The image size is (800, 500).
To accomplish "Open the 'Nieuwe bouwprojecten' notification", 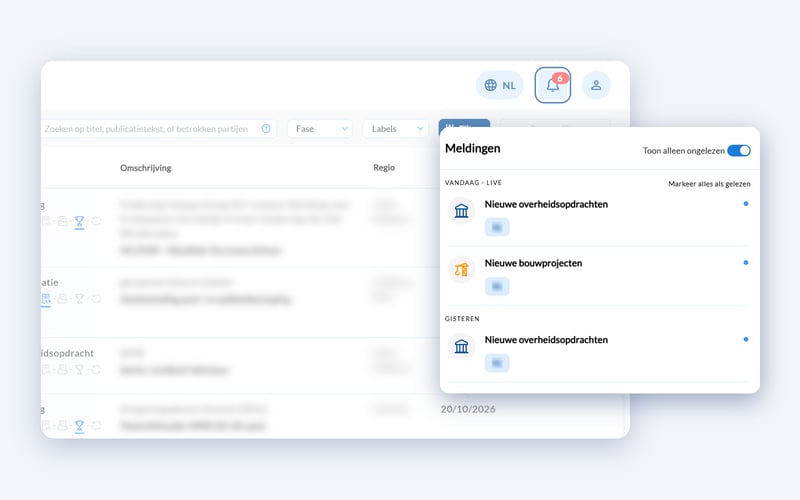I will coord(599,276).
